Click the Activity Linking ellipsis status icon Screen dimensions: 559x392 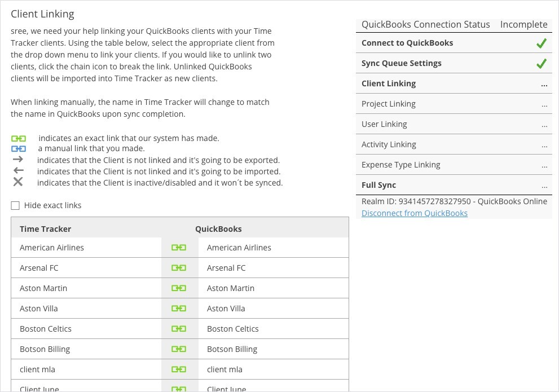point(544,147)
